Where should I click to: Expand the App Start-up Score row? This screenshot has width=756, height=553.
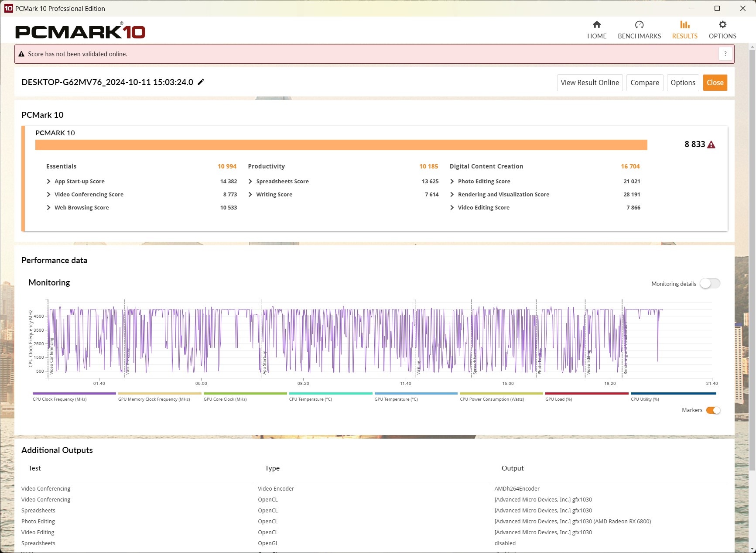(x=48, y=182)
